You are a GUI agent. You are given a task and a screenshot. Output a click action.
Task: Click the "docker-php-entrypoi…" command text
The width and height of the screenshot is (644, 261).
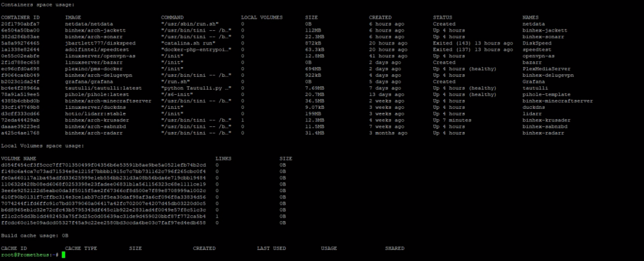coord(196,50)
